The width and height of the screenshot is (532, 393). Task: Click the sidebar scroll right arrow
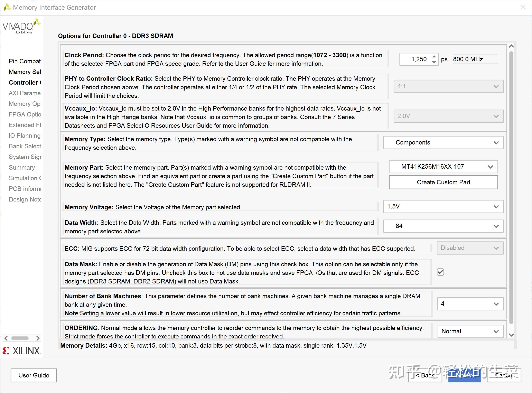(x=38, y=338)
